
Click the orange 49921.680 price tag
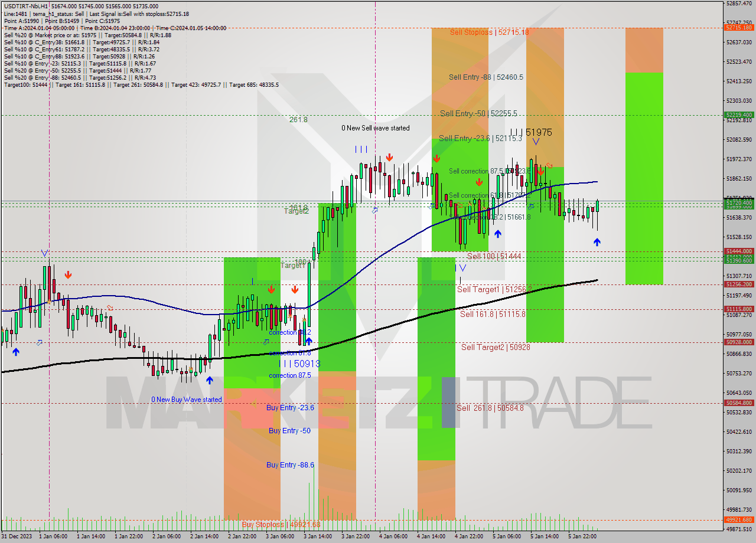coord(739,519)
